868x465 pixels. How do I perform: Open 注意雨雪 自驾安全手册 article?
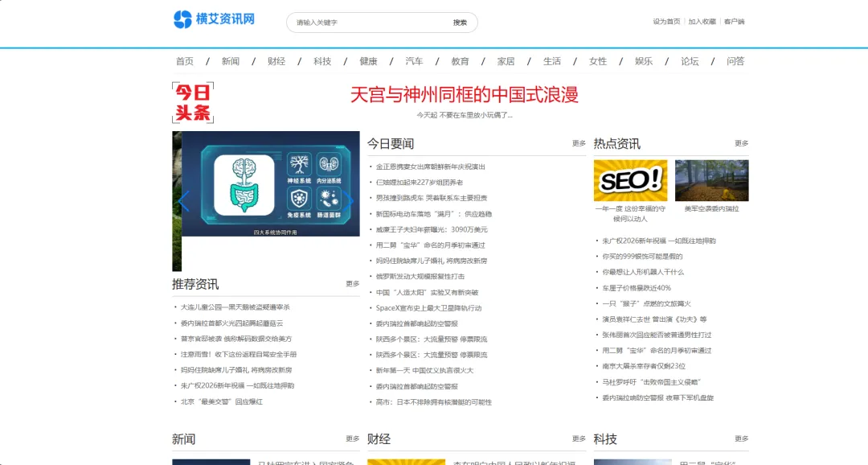point(239,354)
